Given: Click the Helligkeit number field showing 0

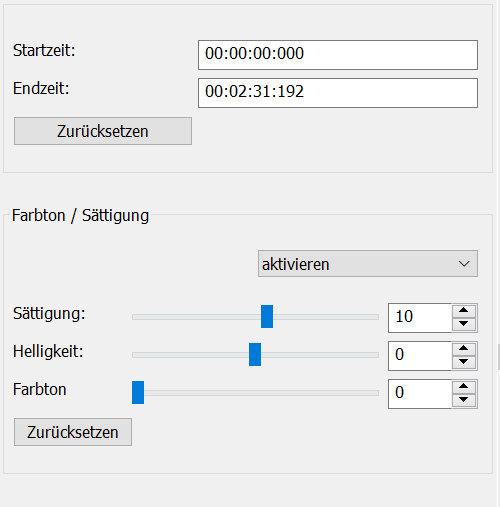Looking at the screenshot, I should 420,356.
